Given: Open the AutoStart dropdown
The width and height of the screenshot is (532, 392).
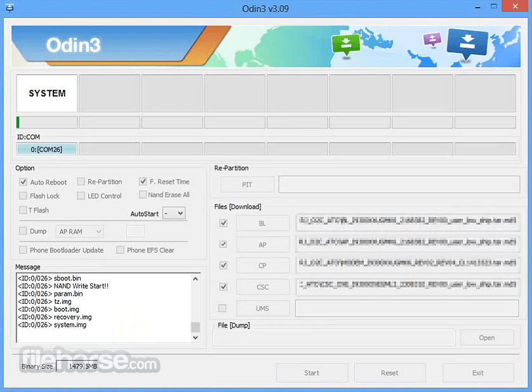Looking at the screenshot, I should coord(174,213).
